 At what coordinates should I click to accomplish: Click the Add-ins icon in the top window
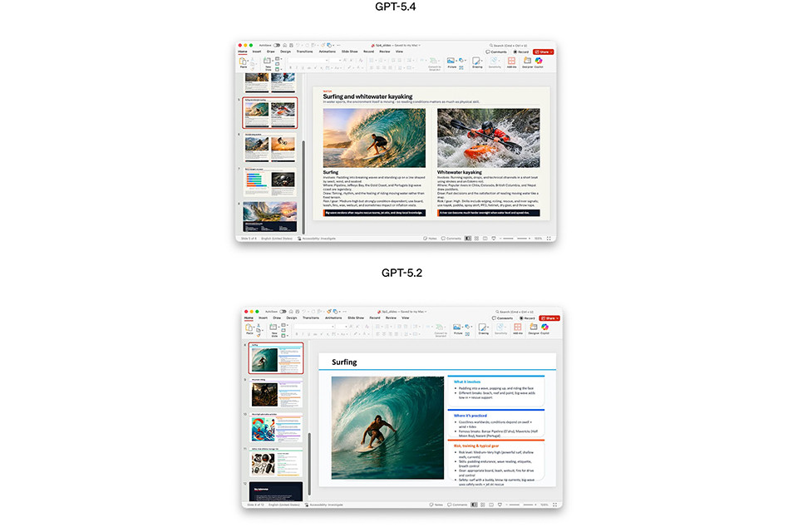511,62
